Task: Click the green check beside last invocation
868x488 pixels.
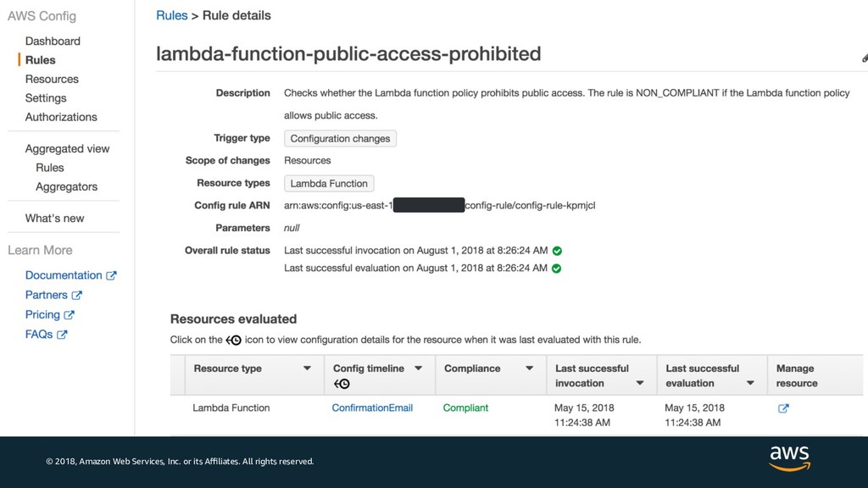Action: (x=557, y=251)
